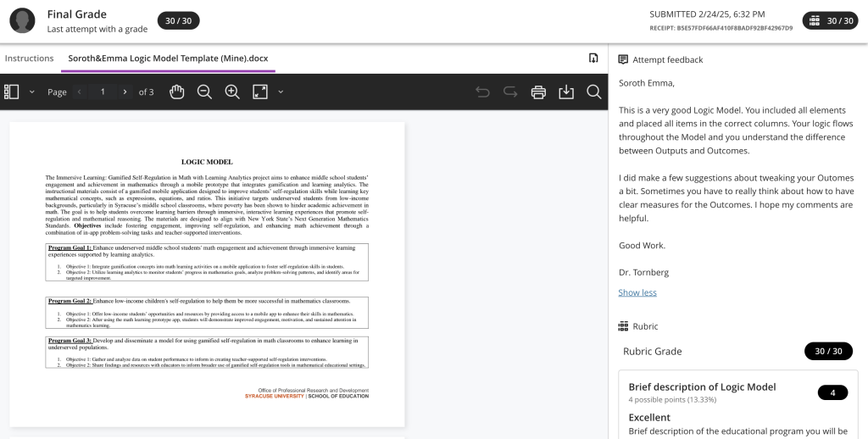Click the fit-to-page view icon
This screenshot has height=439, width=868.
(x=260, y=92)
